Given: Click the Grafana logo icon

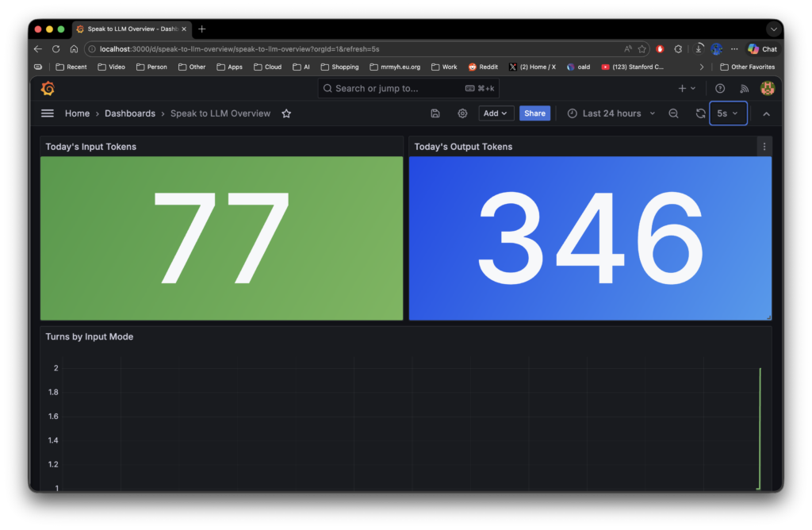Looking at the screenshot, I should [x=48, y=88].
